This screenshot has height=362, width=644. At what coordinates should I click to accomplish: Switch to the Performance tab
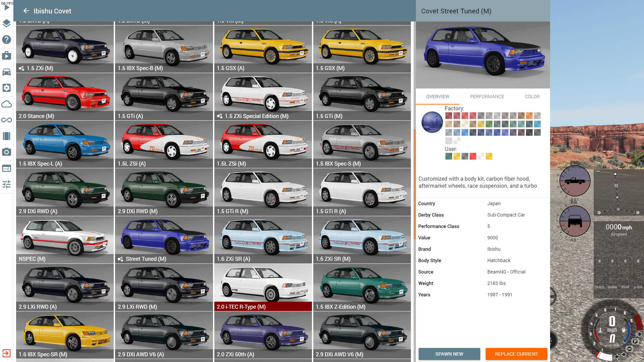pyautogui.click(x=487, y=97)
